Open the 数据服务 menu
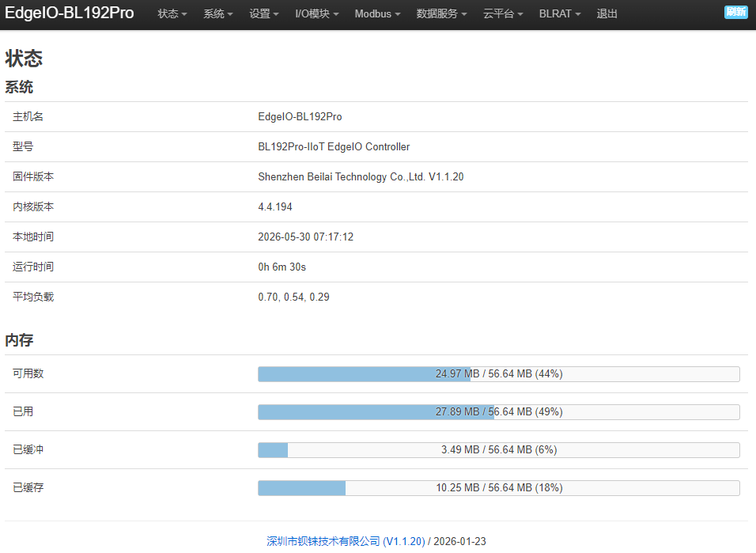This screenshot has height=553, width=756. pyautogui.click(x=441, y=14)
